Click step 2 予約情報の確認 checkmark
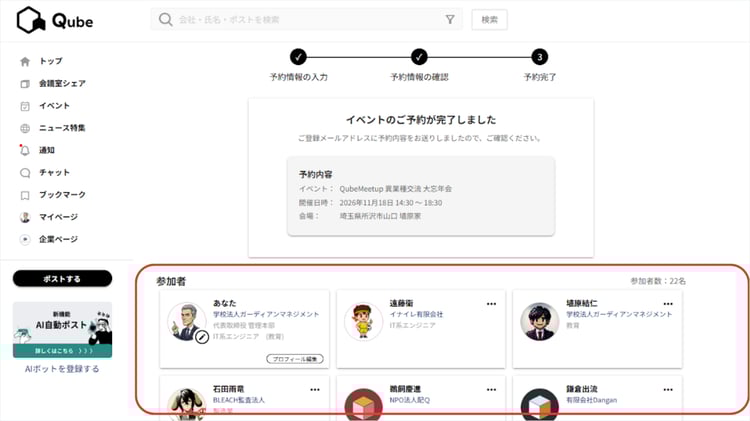Viewport: 750px width, 421px height. tap(419, 57)
